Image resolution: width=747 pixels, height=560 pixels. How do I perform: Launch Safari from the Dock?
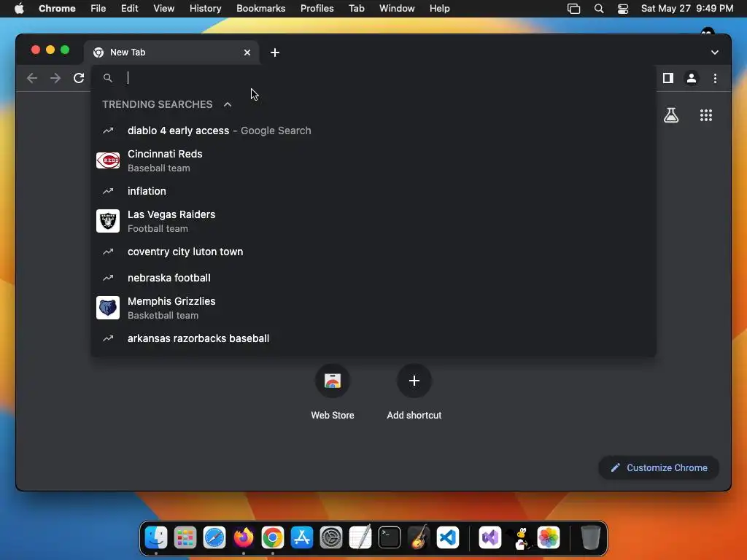tap(214, 537)
